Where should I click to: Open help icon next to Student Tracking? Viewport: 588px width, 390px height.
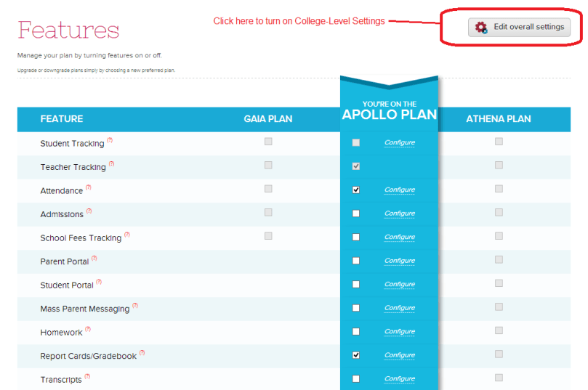tap(110, 140)
